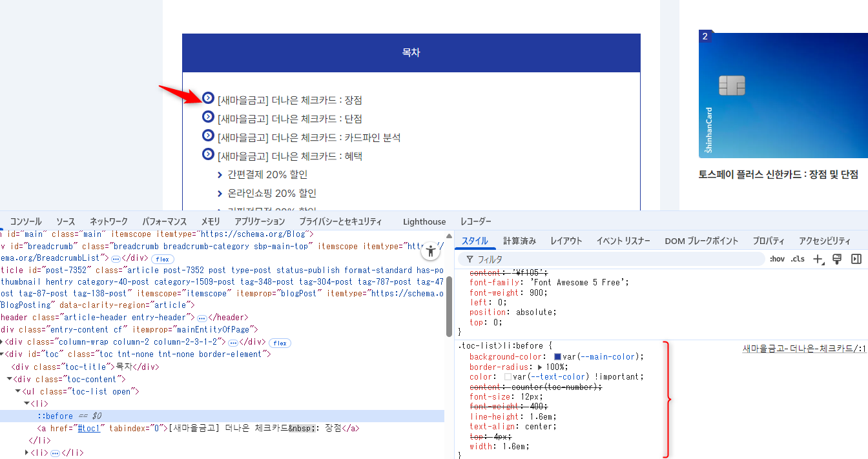Click the circular chevron bullet beside 단점
Image resolution: width=868 pixels, height=459 pixels.
208,117
